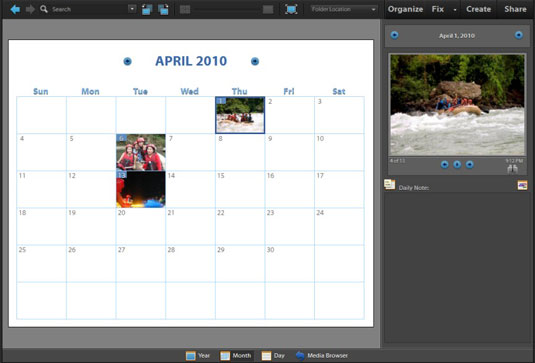Expand the search options dropdown arrow
The image size is (535, 363).
(132, 9)
